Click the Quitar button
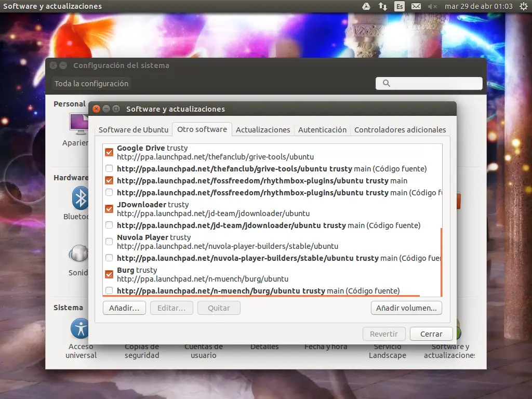Viewport: 532px width, 399px height. click(x=219, y=308)
